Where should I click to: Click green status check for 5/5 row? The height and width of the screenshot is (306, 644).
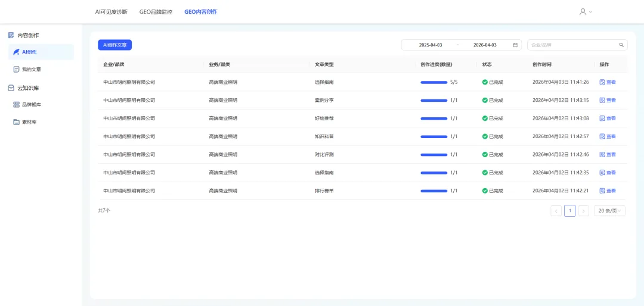click(x=485, y=82)
